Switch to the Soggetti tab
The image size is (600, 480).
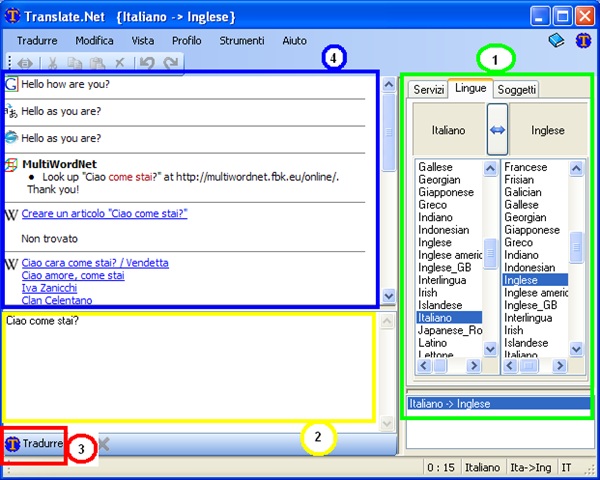pyautogui.click(x=516, y=90)
